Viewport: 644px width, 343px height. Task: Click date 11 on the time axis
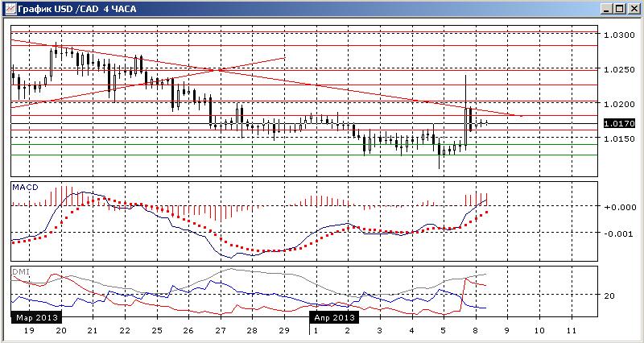coord(571,330)
